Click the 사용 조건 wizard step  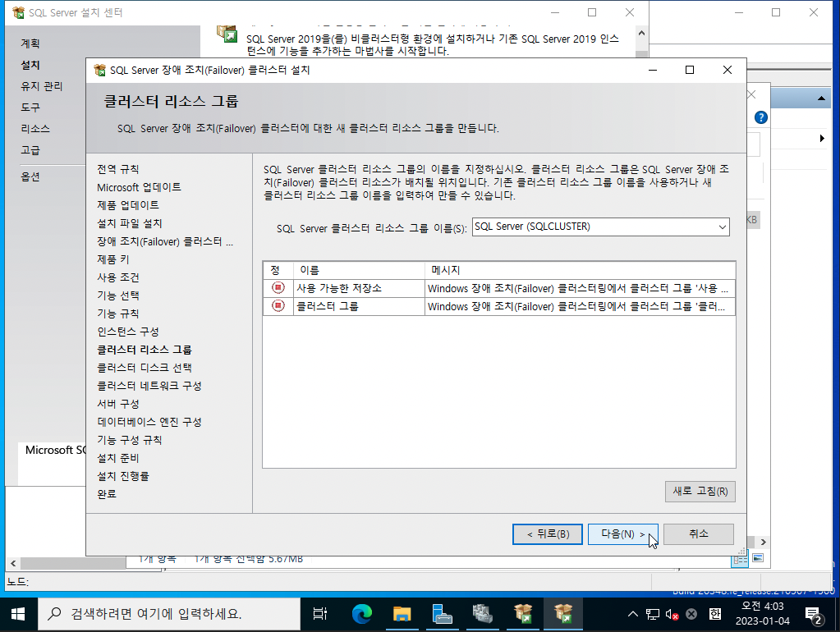[118, 277]
